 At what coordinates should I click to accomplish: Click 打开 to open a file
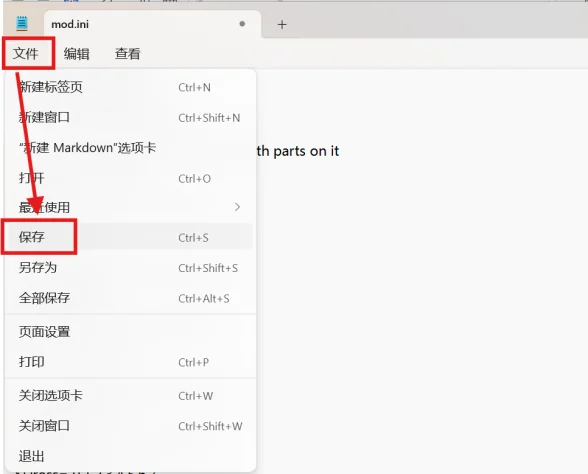[130, 178]
